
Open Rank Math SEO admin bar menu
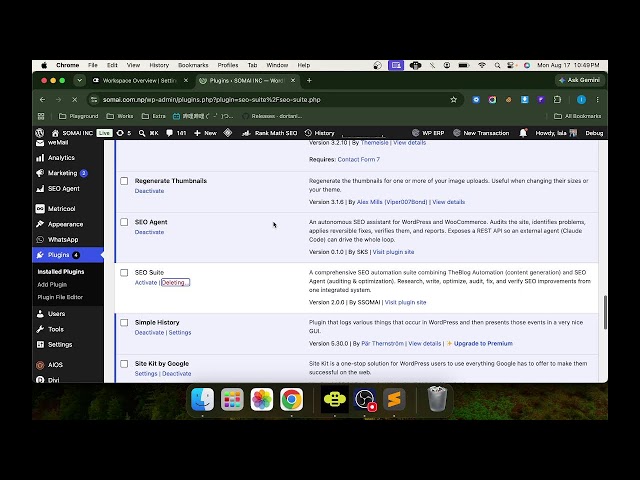pyautogui.click(x=270, y=133)
